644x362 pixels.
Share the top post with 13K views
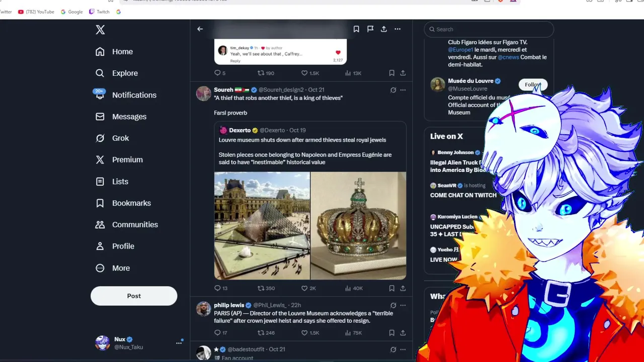403,73
